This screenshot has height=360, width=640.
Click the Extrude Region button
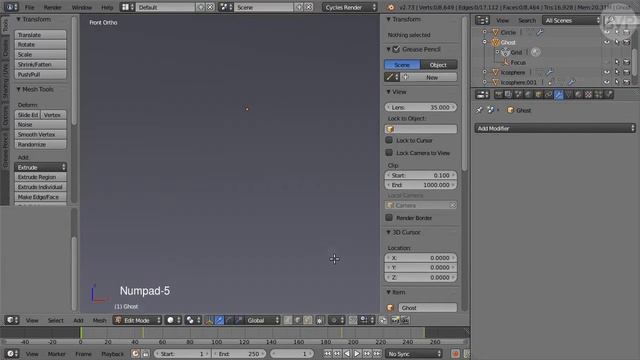coord(40,177)
